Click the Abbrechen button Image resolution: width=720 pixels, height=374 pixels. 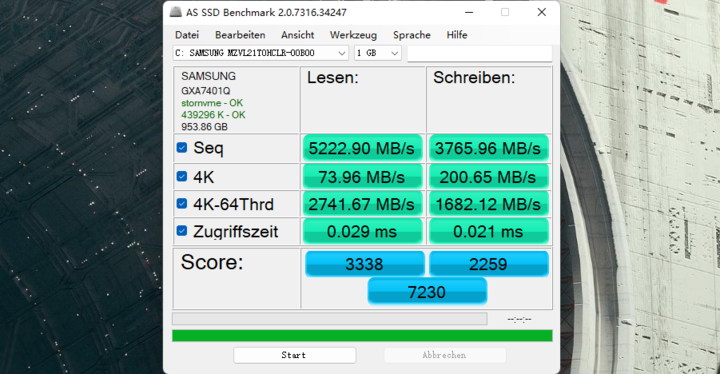coord(444,355)
